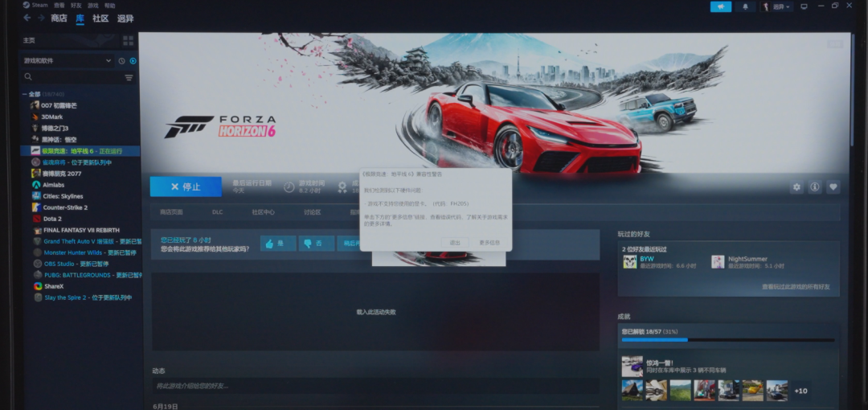The image size is (868, 410).
Task: Open the notifications bell
Action: coord(745,6)
